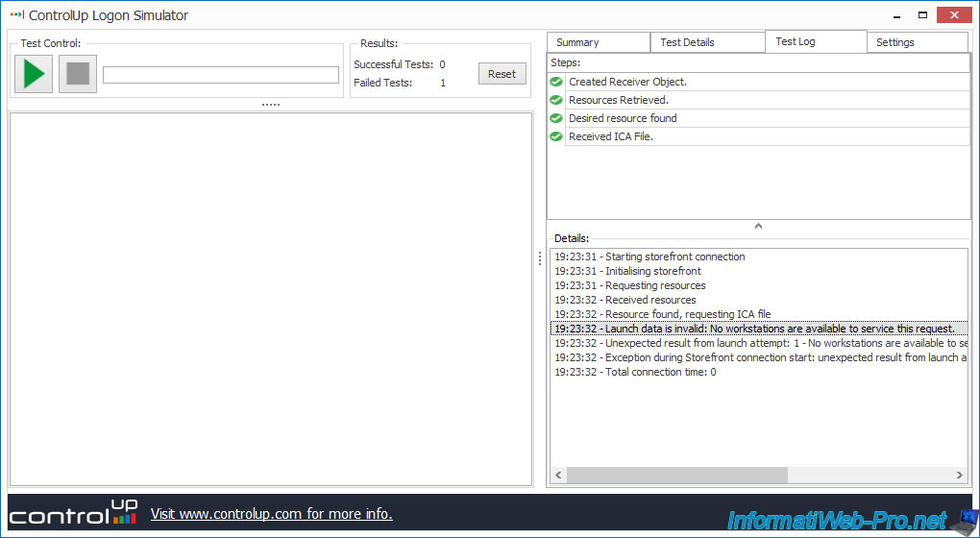Click the green check next to Desired resource found
The image size is (980, 538).
point(556,118)
